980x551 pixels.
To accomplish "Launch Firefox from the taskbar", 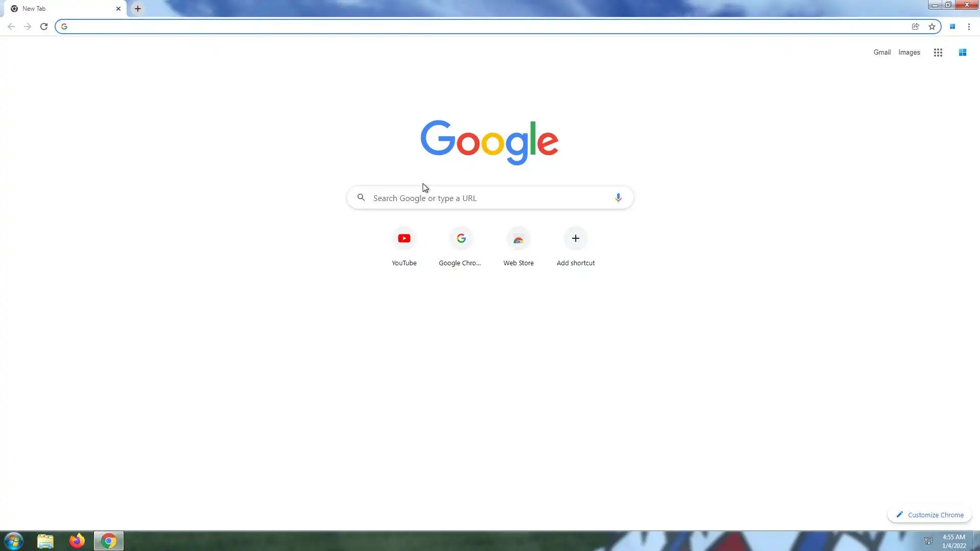I will (x=77, y=541).
